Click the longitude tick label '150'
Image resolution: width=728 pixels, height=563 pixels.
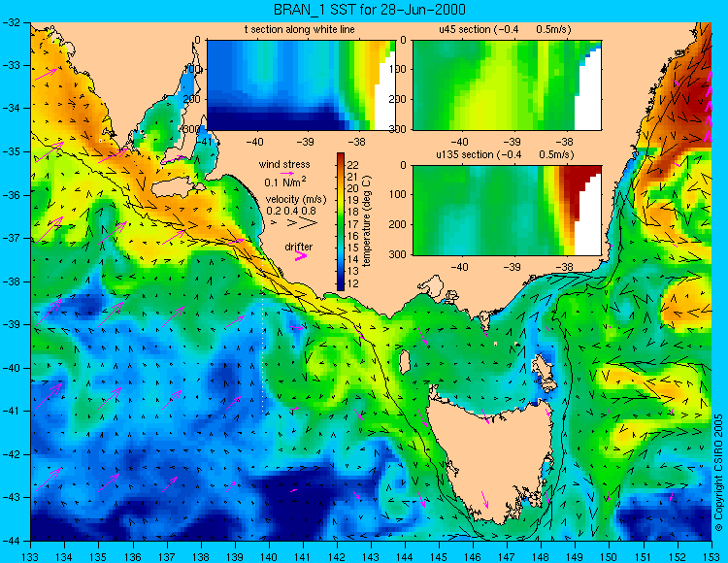609,557
